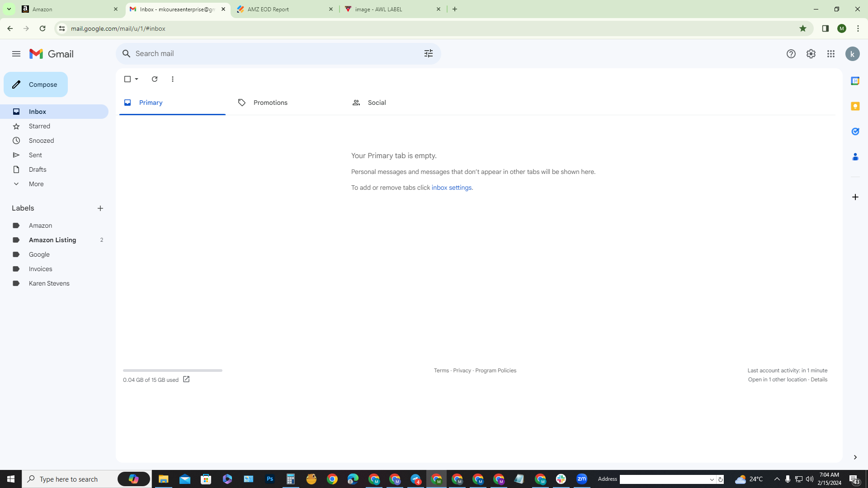Tick the select all messages checkbox
868x488 pixels.
tap(127, 79)
